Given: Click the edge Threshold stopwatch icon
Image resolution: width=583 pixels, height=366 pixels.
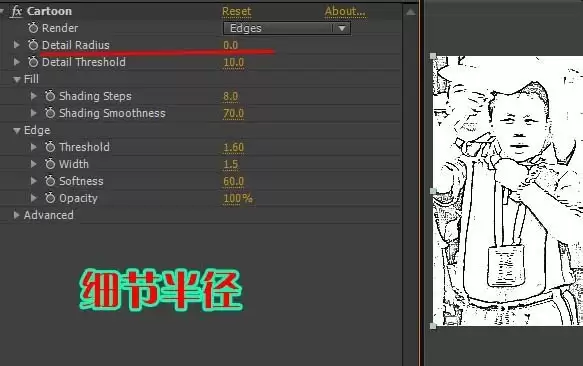Looking at the screenshot, I should pyautogui.click(x=50, y=147).
